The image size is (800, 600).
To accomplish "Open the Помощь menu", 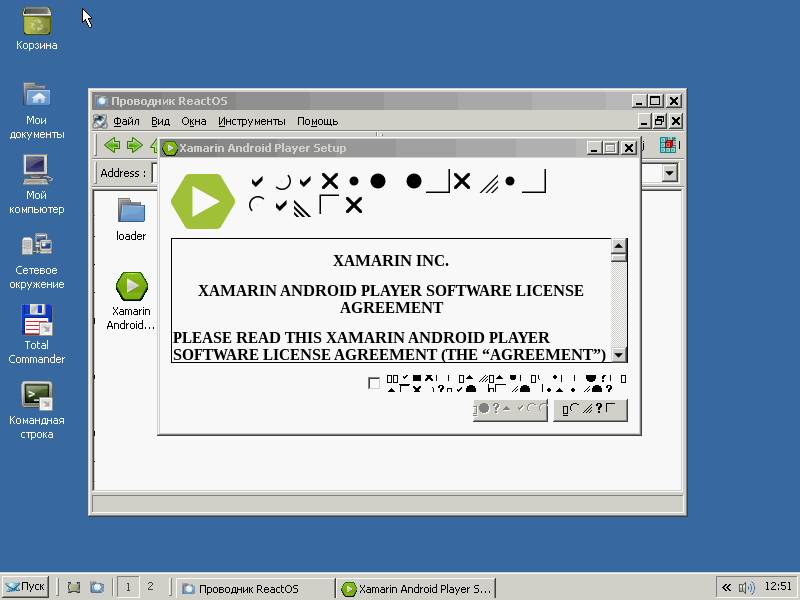I will click(x=317, y=121).
